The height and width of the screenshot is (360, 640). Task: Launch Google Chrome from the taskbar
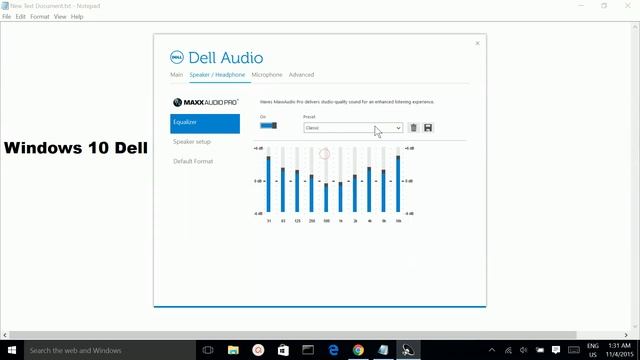tap(358, 350)
